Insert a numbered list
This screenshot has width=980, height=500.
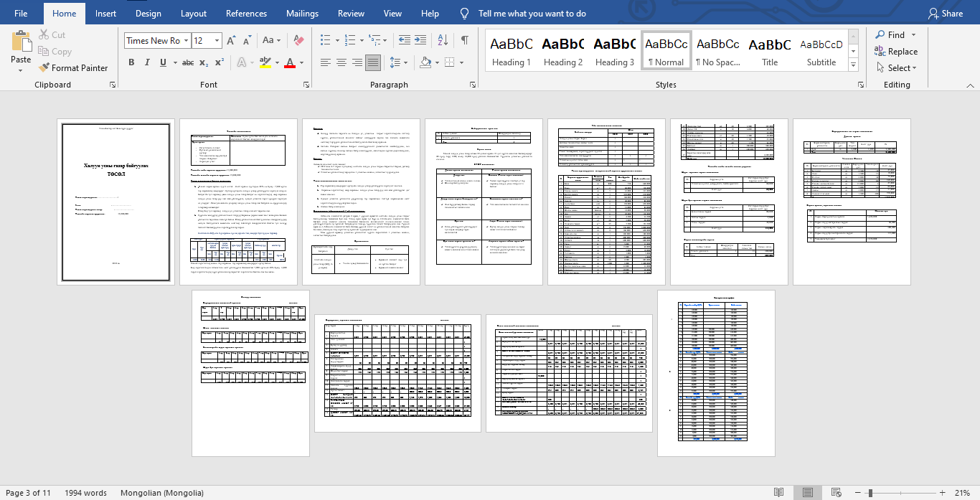[x=349, y=41]
